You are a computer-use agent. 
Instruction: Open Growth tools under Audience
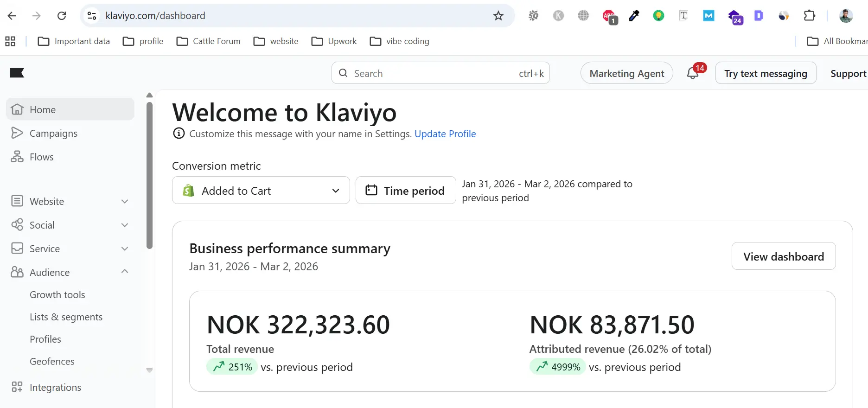pyautogui.click(x=57, y=295)
